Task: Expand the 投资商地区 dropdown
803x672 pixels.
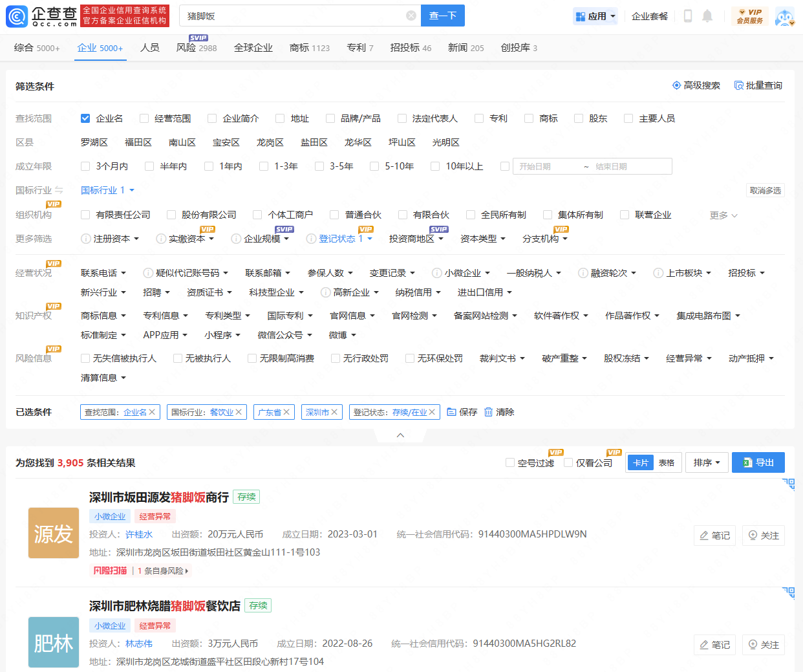Action: [416, 239]
